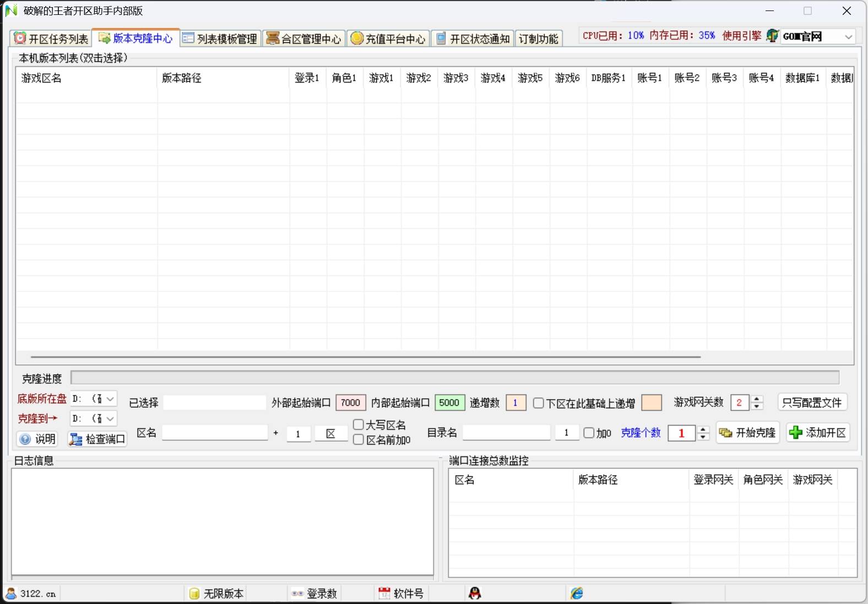Click the number field after 目录名
The width and height of the screenshot is (868, 604).
coord(567,433)
